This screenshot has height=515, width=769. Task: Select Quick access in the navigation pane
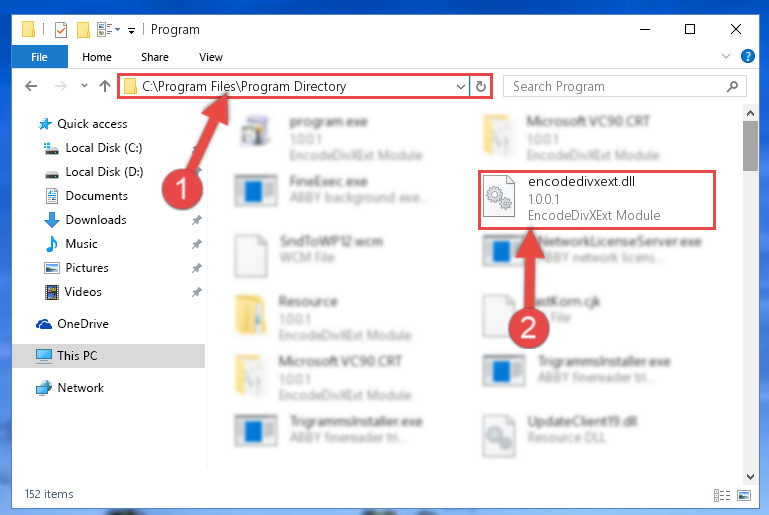[x=92, y=124]
